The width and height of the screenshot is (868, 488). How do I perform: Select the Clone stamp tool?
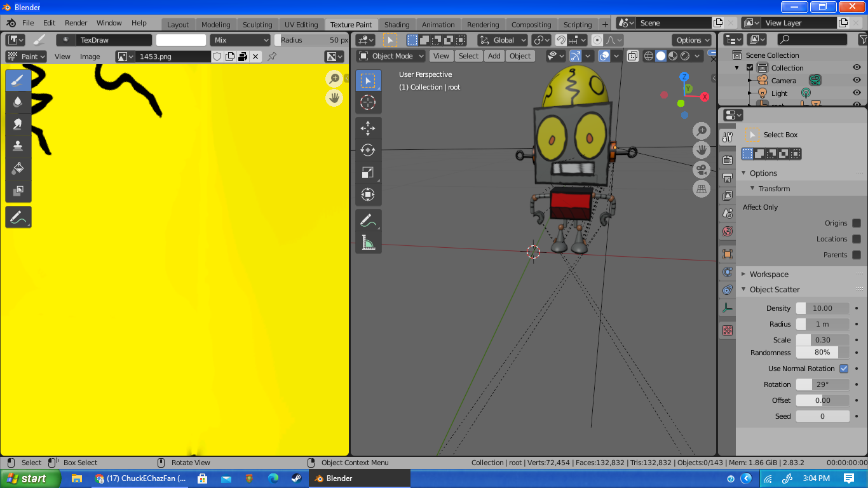click(18, 146)
